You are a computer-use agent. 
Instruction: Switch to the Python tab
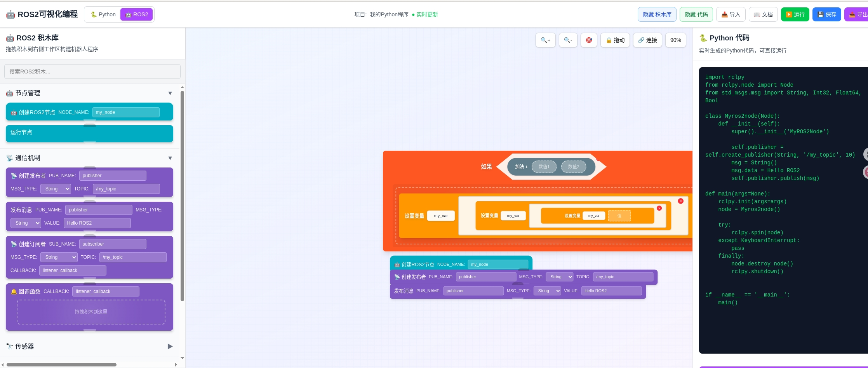[103, 14]
